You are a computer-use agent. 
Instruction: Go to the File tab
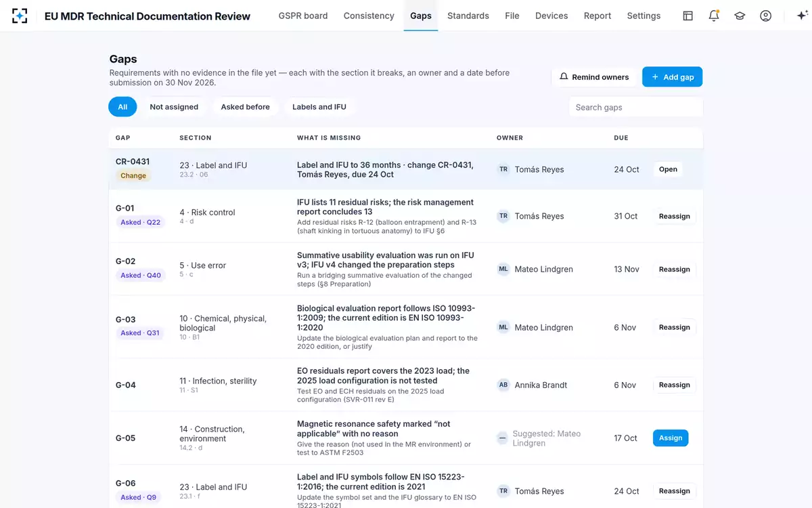click(512, 16)
